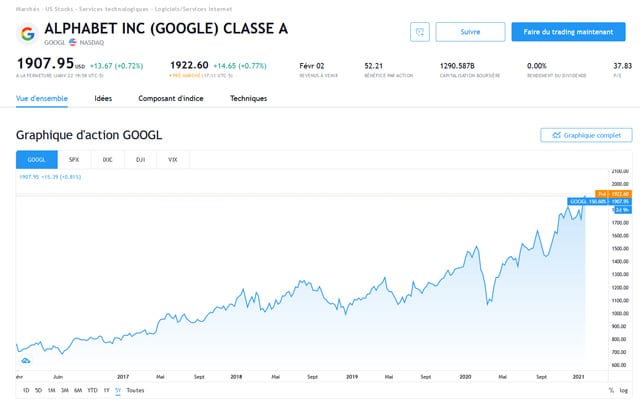640x400 pixels.
Task: Click Faire du trading maintenant button
Action: pyautogui.click(x=568, y=32)
